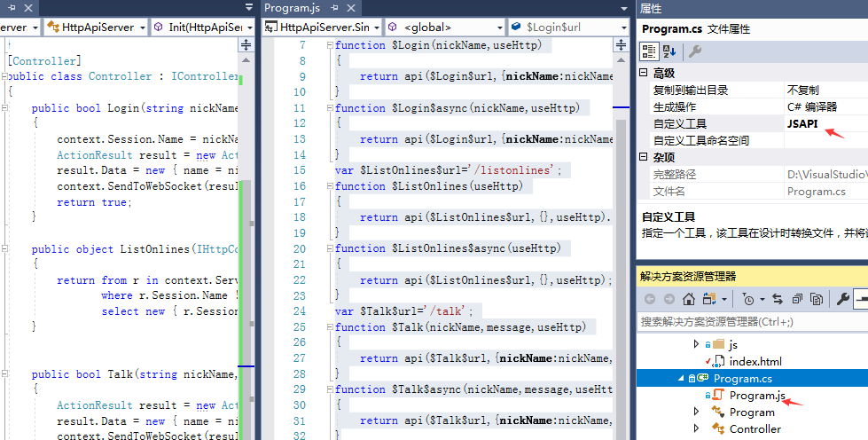
Task: Open Program.js editor's document list arrow
Action: pyautogui.click(x=624, y=8)
